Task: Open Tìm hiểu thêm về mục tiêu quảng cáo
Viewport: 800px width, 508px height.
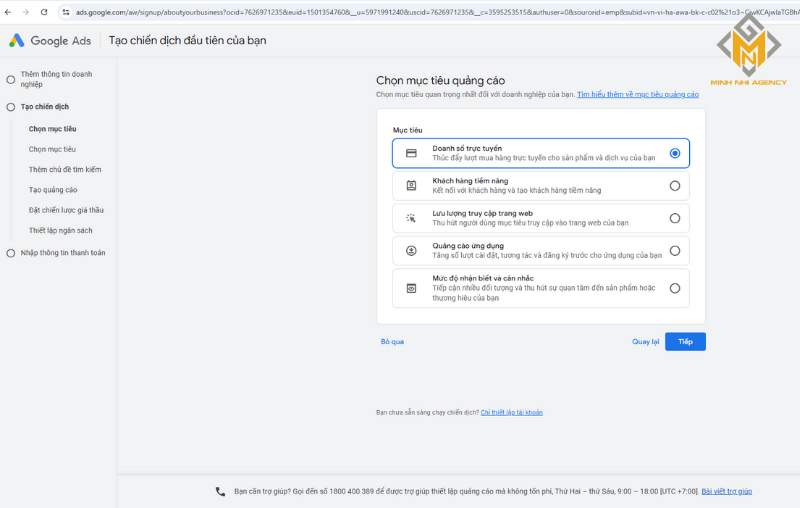Action: pos(638,94)
